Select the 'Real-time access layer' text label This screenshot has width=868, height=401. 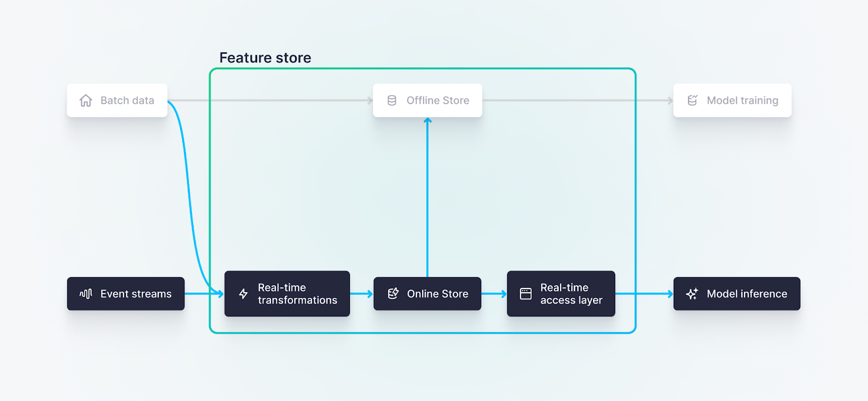[571, 294]
